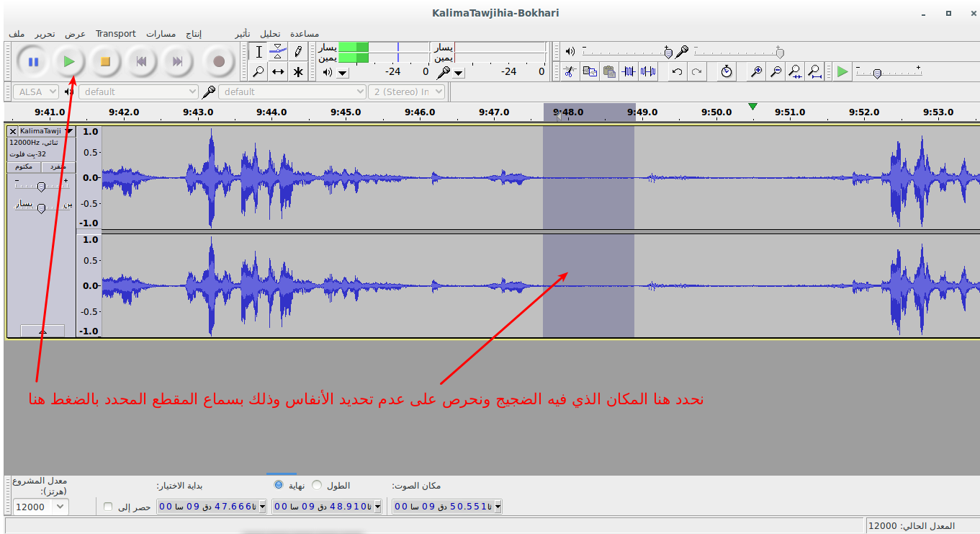Image resolution: width=980 pixels, height=534 pixels.
Task: Open the Sync-Lock stopwatch icon
Action: pyautogui.click(x=727, y=71)
